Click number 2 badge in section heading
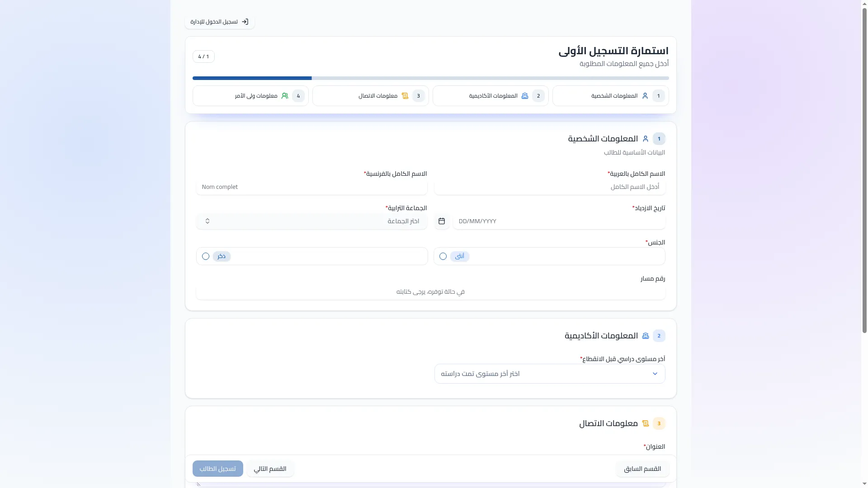The image size is (868, 488). (x=659, y=336)
